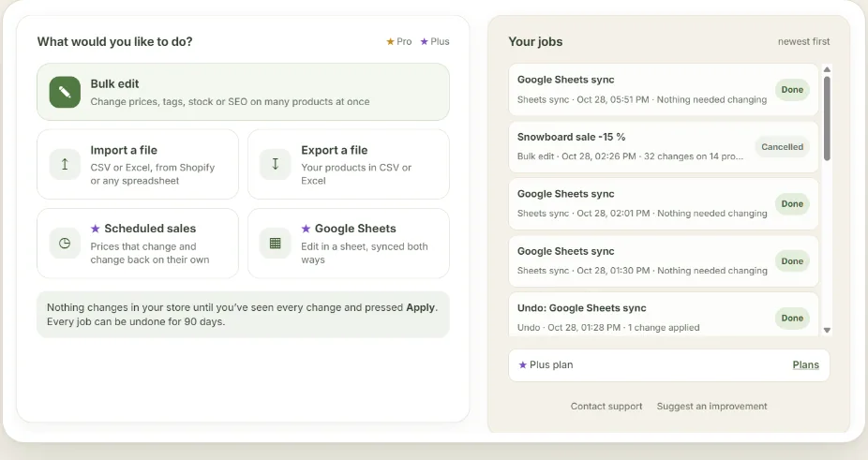Click the 1 change applied text
The width and height of the screenshot is (868, 460).
pos(664,328)
